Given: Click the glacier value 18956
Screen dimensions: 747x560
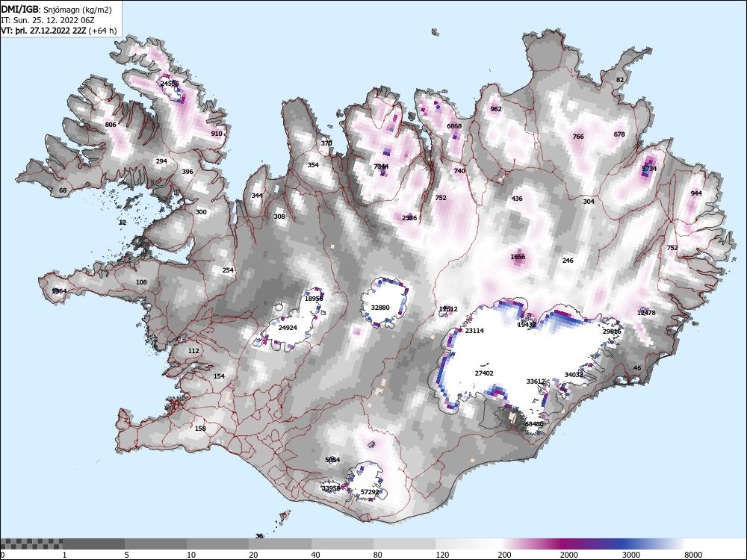Looking at the screenshot, I should [314, 299].
